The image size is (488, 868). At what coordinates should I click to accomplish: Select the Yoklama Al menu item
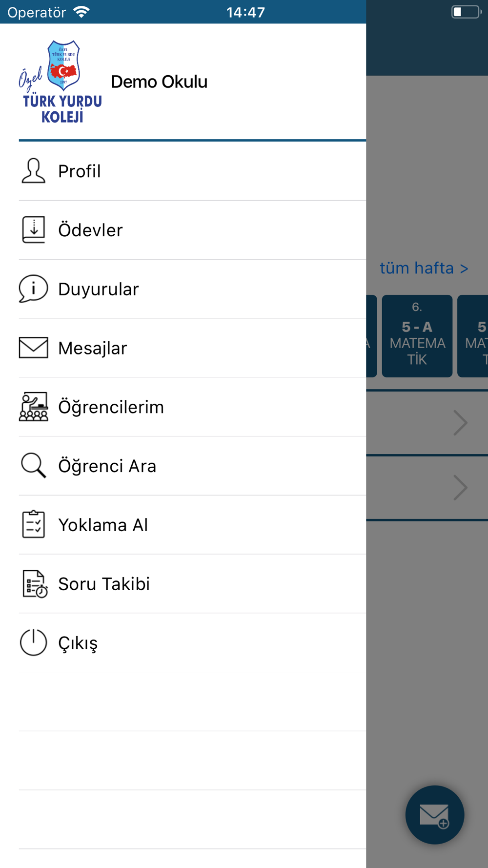192,525
